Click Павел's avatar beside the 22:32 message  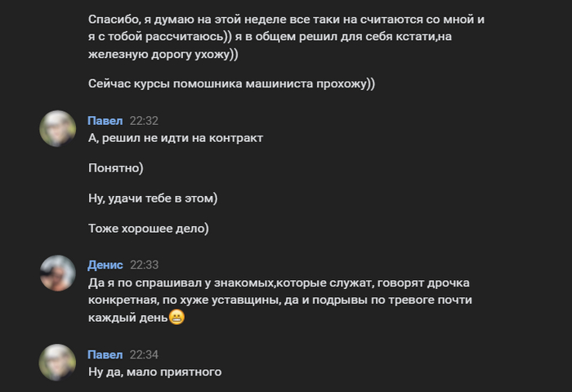coord(58,128)
